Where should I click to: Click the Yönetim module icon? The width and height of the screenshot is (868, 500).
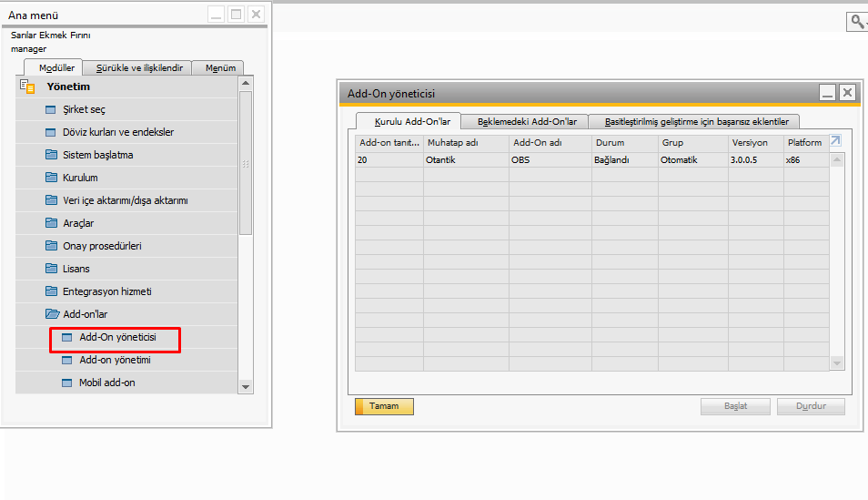26,87
